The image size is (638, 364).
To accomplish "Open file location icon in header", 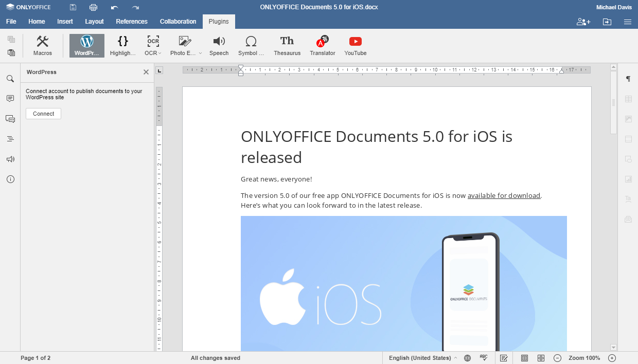I will click(607, 22).
